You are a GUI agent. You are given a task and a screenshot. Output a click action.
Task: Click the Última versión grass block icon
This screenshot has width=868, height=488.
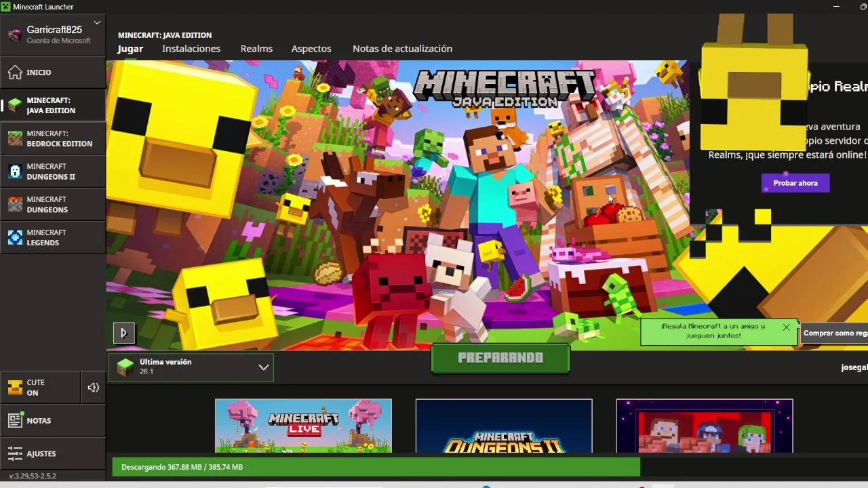pos(125,367)
